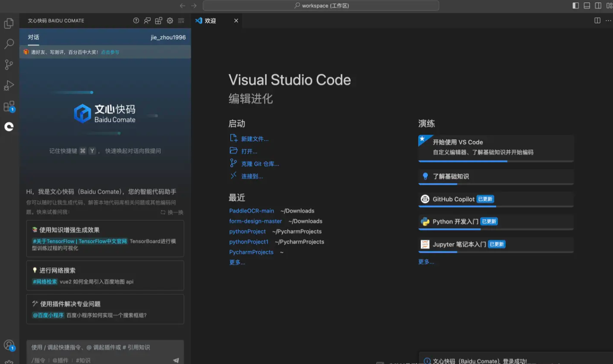Click the 打开... link

tap(249, 152)
